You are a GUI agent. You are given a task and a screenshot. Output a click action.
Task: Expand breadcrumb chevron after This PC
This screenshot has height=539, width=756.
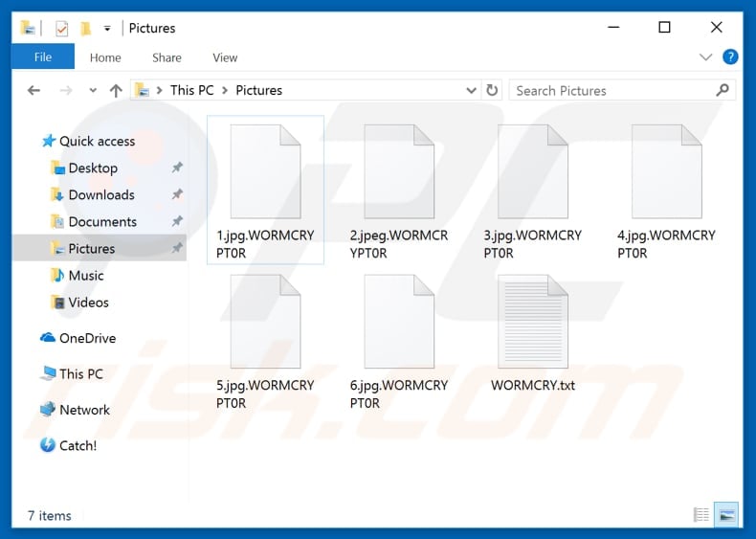click(x=225, y=90)
